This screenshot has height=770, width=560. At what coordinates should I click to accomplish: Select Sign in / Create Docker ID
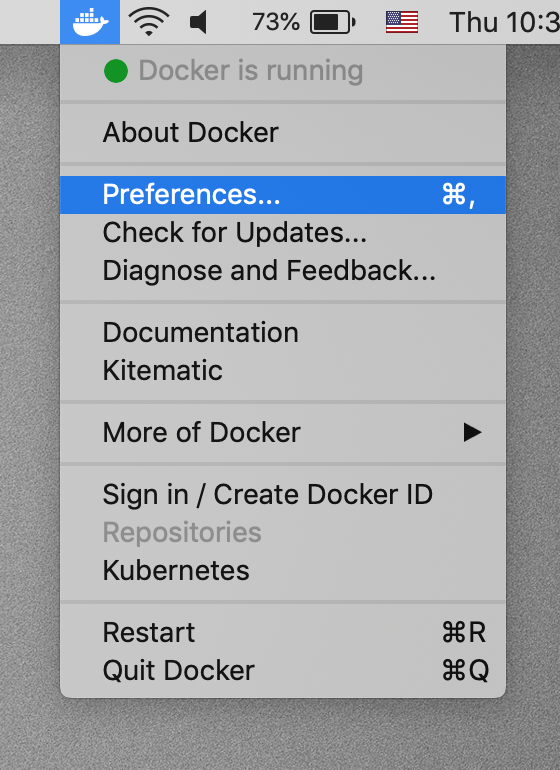(282, 495)
